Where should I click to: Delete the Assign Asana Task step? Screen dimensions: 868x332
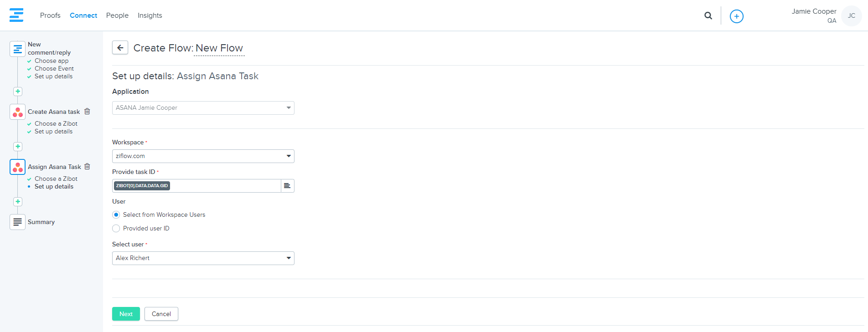(88, 167)
